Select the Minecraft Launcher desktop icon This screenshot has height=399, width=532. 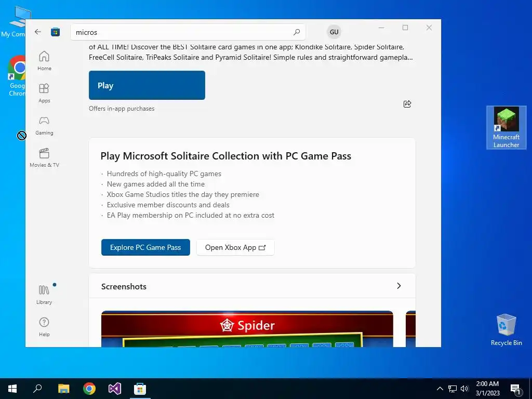[506, 128]
